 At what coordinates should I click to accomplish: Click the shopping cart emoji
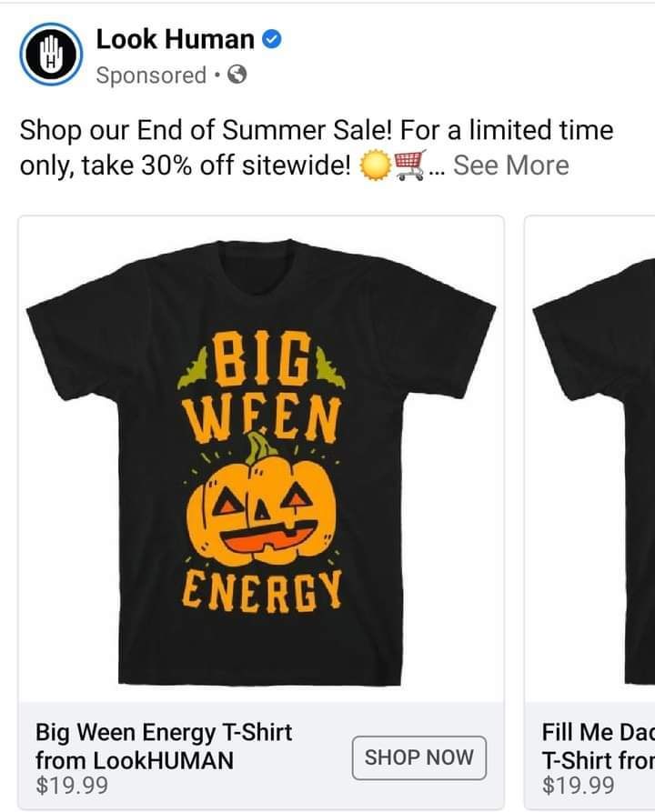pyautogui.click(x=411, y=165)
